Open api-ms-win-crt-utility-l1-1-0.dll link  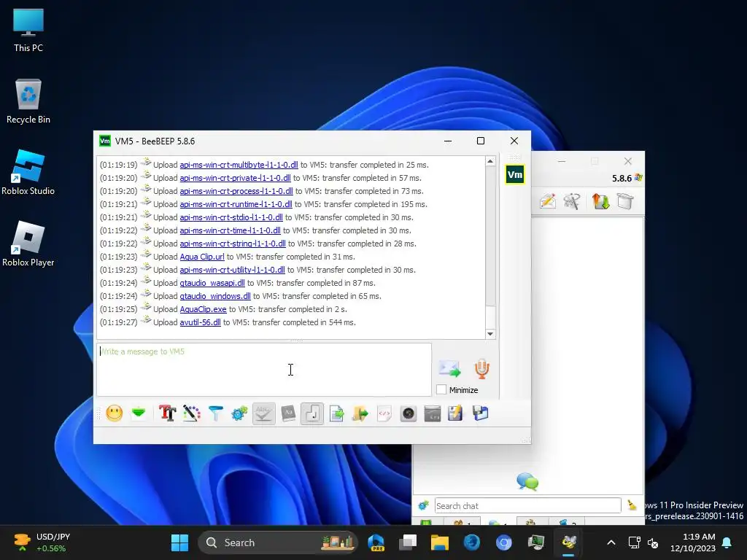point(232,270)
